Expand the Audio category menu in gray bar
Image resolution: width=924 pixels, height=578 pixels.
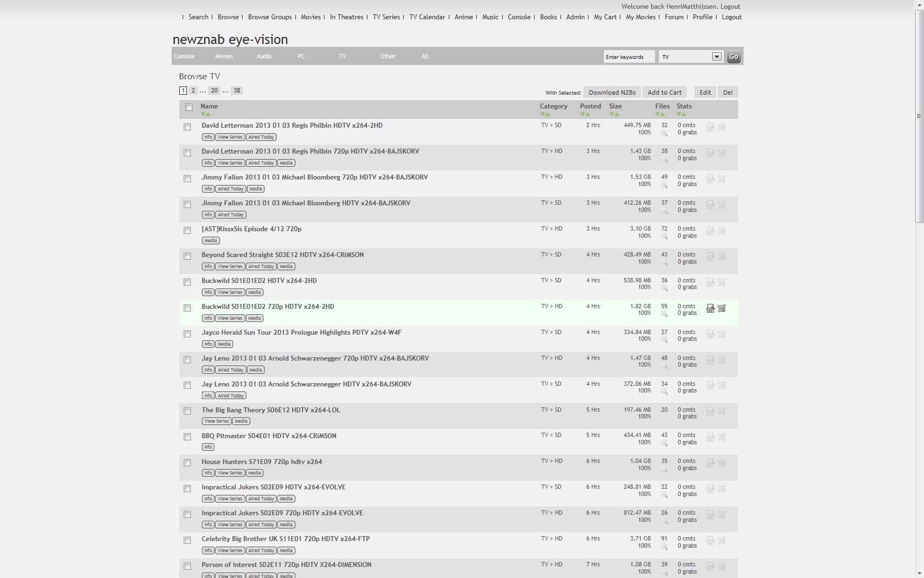[264, 56]
